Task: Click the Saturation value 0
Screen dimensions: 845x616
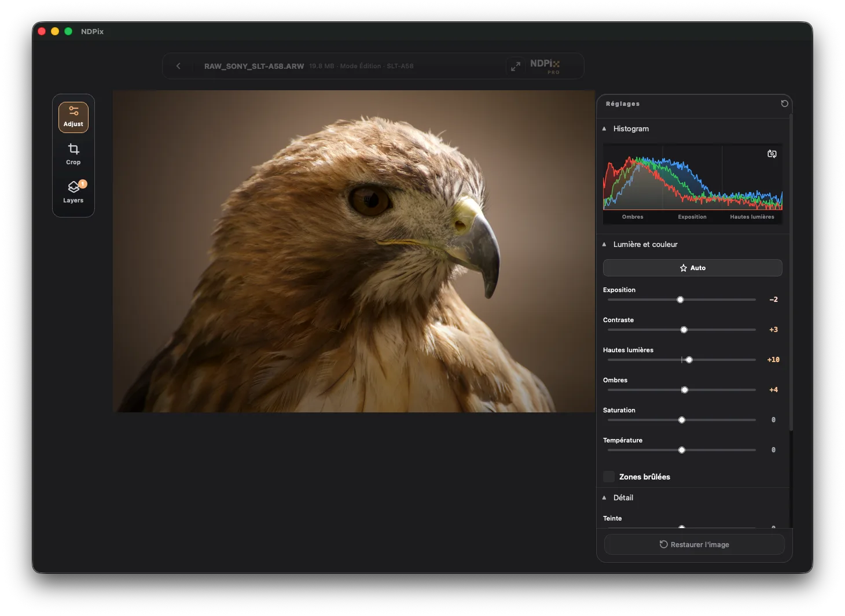Action: 774,420
